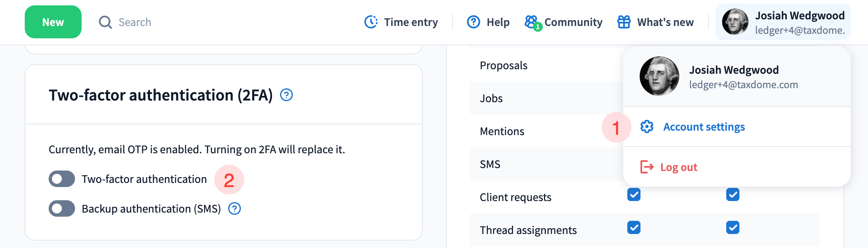
Task: Uncheck second Thread assignments checkbox
Action: [733, 227]
